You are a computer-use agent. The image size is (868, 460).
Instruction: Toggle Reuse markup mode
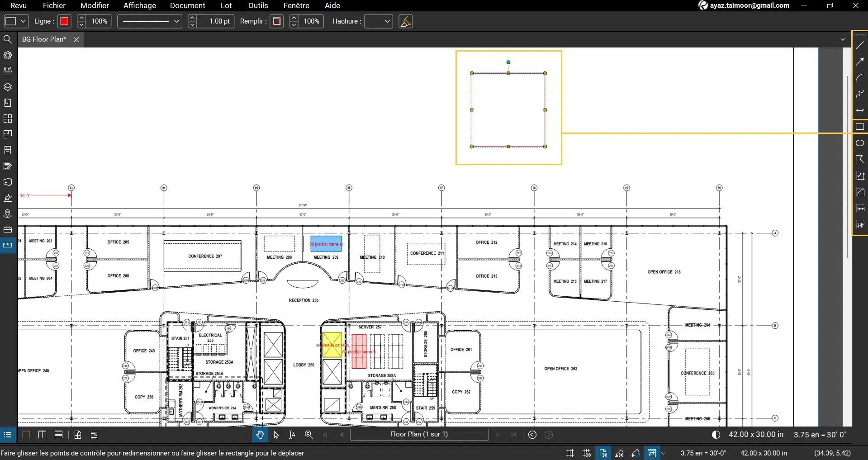[635, 453]
